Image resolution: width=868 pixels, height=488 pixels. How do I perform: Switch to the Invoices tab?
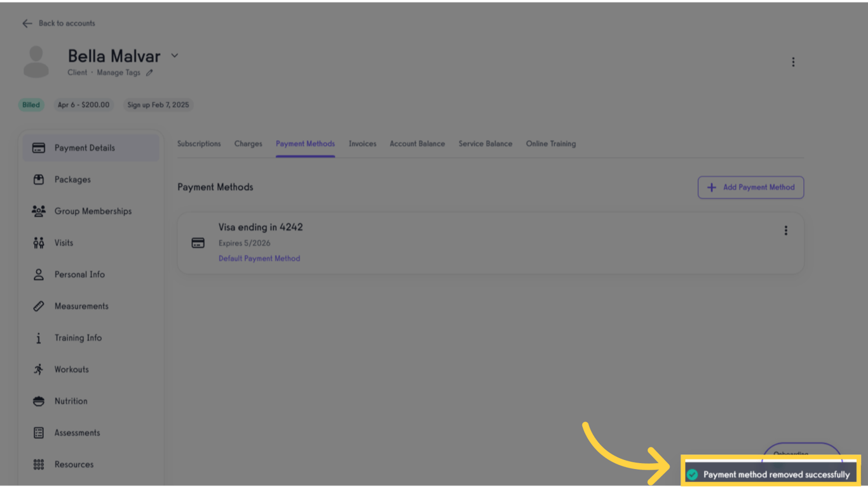pos(362,144)
